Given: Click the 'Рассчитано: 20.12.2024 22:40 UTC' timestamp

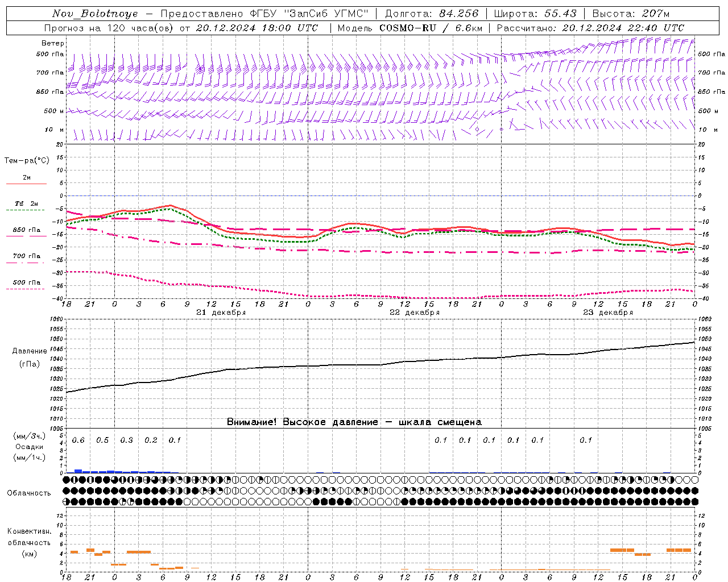Looking at the screenshot, I should coord(591,28).
